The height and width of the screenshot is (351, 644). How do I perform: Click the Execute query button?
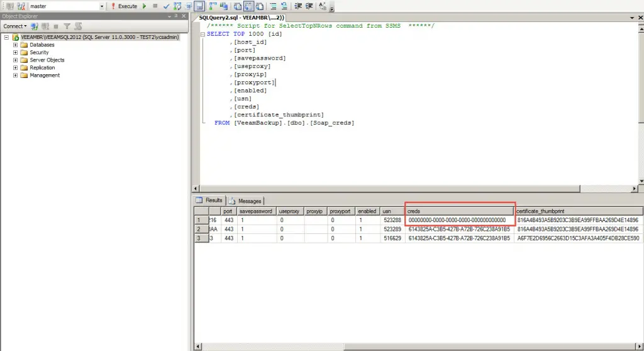(x=125, y=6)
